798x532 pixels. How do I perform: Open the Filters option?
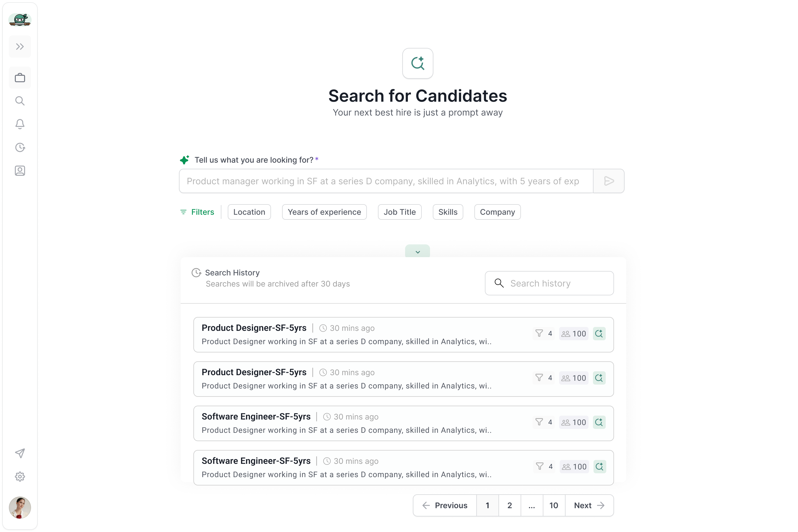pyautogui.click(x=197, y=212)
